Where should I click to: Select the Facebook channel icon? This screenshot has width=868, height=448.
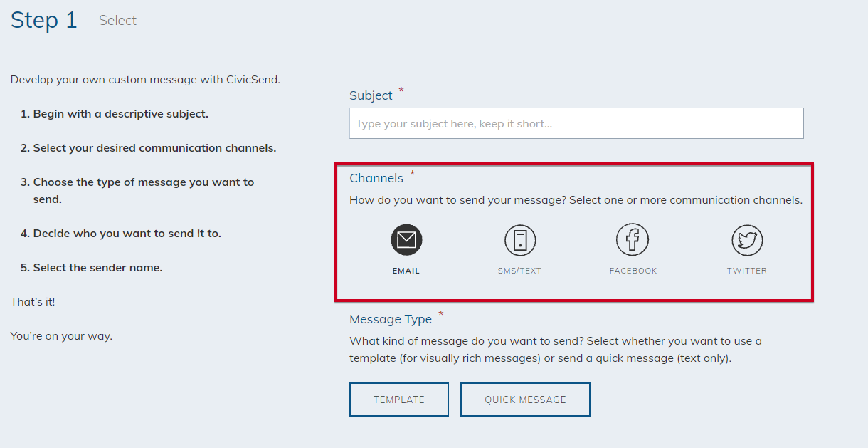tap(633, 240)
